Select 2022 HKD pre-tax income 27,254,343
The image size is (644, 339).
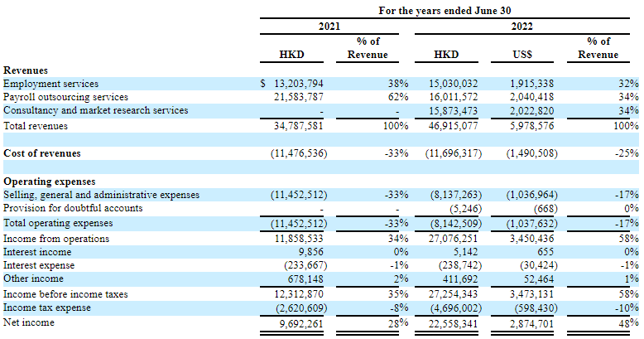(454, 294)
